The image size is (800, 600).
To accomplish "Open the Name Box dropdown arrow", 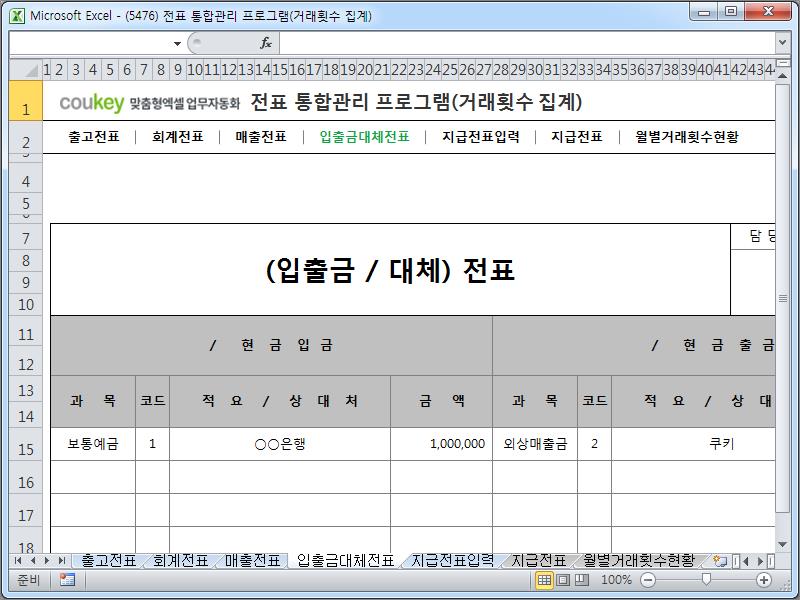I will click(x=177, y=43).
